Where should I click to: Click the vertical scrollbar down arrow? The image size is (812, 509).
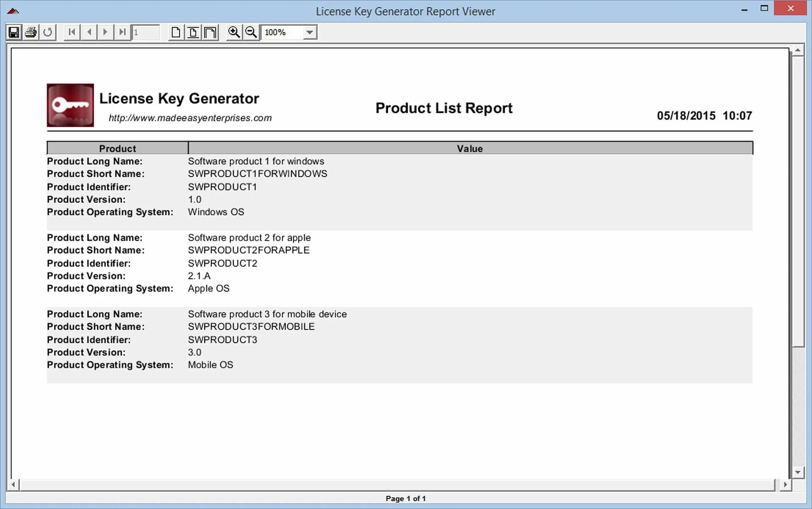pos(798,472)
